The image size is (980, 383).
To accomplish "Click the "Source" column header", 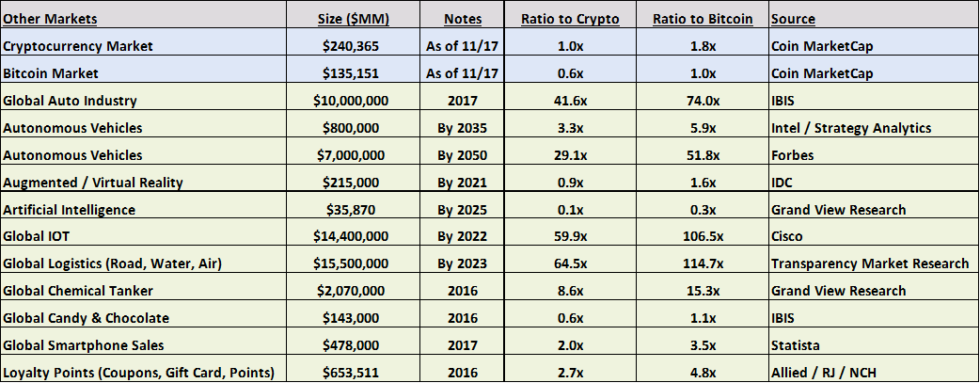I will pos(793,18).
